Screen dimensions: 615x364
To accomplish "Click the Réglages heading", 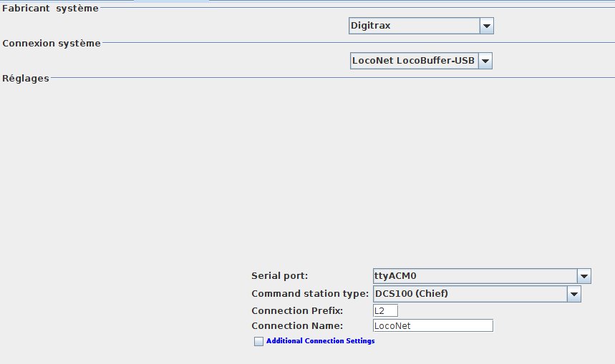I will tap(26, 79).
